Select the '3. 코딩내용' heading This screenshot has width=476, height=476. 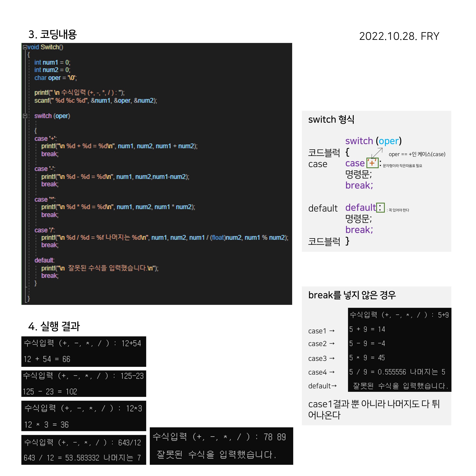click(x=53, y=34)
